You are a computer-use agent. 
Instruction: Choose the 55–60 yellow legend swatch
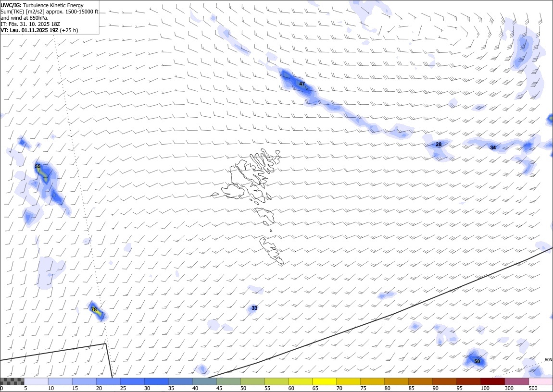coord(276,381)
